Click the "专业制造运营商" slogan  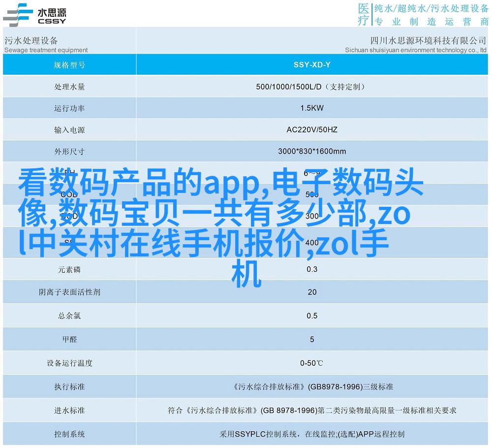[431, 22]
